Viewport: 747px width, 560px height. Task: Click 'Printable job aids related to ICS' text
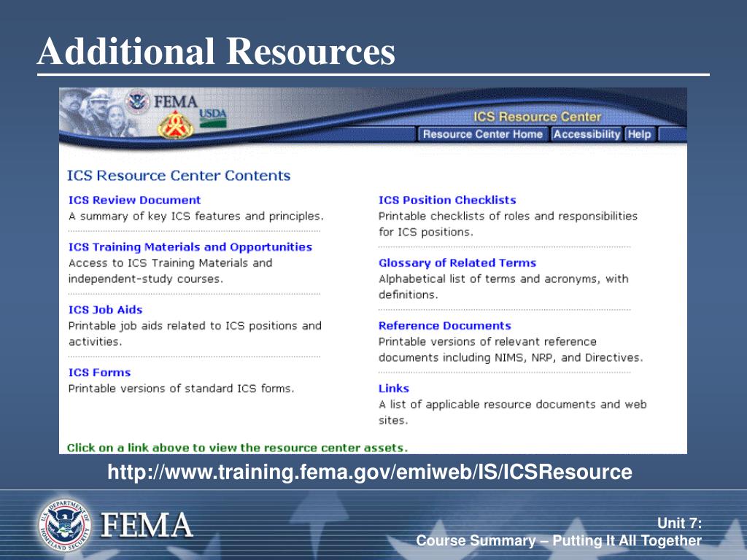195,333
